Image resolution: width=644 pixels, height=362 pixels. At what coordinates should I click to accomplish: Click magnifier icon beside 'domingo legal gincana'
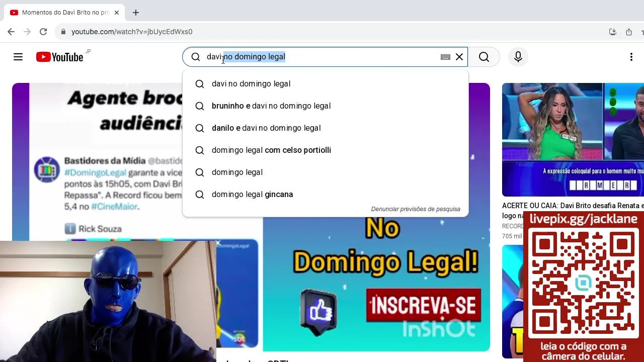pyautogui.click(x=200, y=195)
